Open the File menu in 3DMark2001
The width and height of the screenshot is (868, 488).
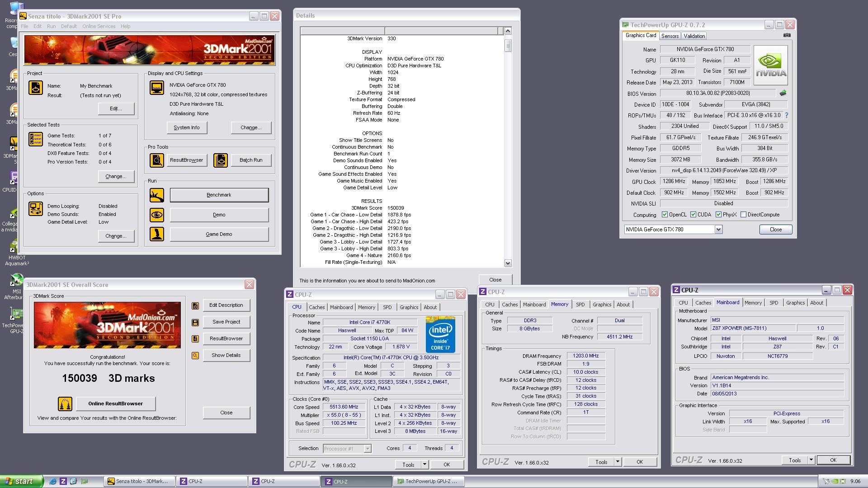tap(24, 26)
